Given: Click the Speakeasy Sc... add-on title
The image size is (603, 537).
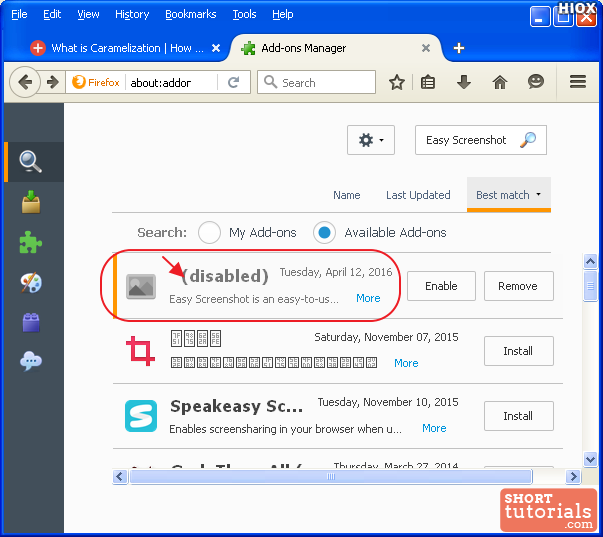Looking at the screenshot, I should pyautogui.click(x=237, y=406).
